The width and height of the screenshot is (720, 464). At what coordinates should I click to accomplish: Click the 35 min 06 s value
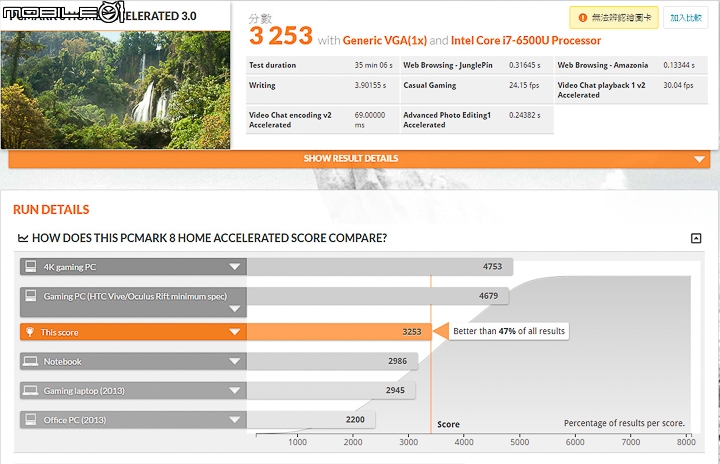373,65
